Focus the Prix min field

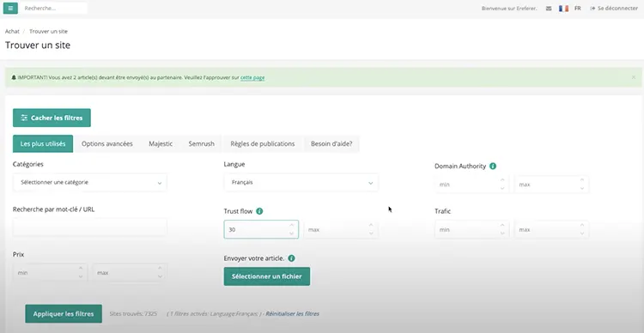[x=50, y=273]
